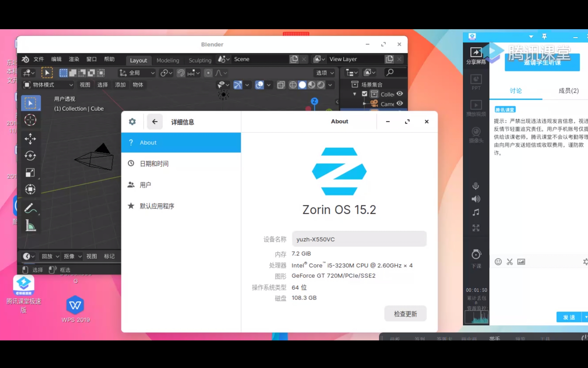Click the 发送 send button
The width and height of the screenshot is (588, 368).
point(569,317)
